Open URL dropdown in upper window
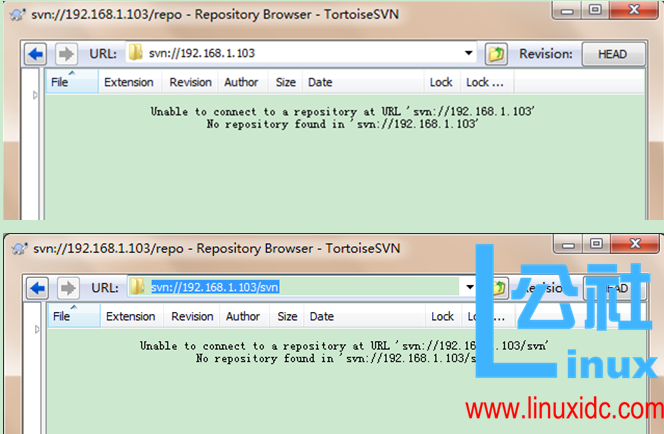Viewport: 664px width, 434px height. coord(470,54)
